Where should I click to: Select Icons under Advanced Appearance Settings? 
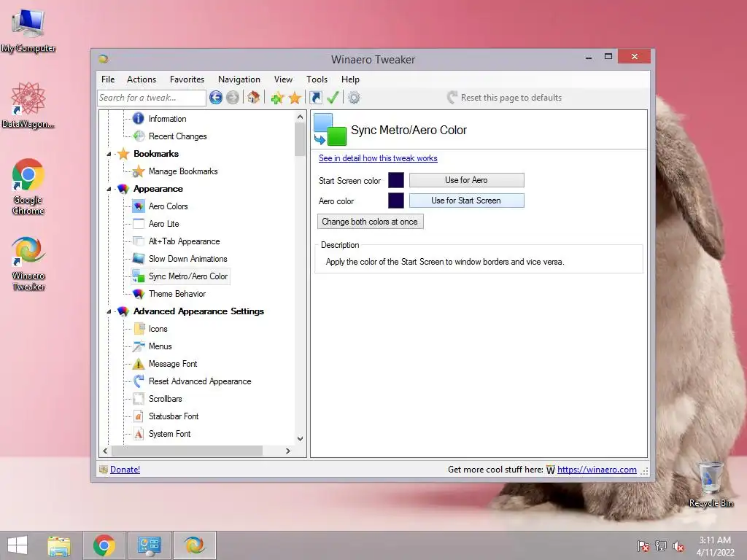point(158,329)
